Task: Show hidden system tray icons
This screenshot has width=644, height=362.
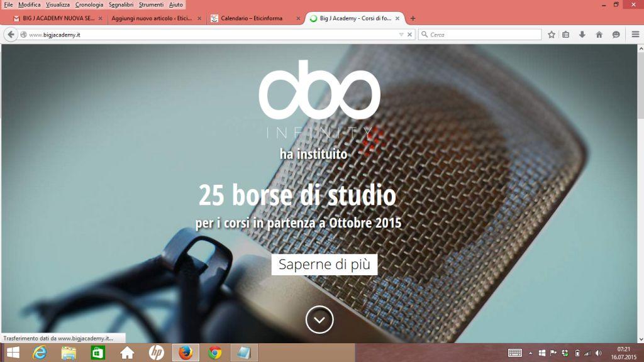Action: click(x=531, y=353)
